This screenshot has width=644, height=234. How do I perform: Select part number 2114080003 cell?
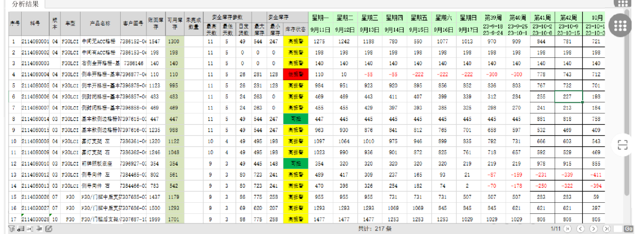(x=35, y=63)
